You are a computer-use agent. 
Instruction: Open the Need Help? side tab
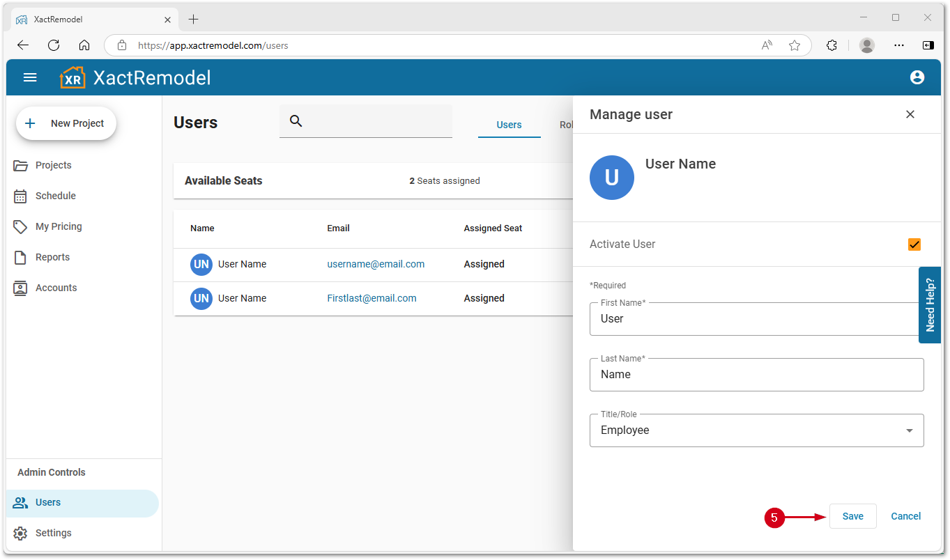tap(929, 305)
